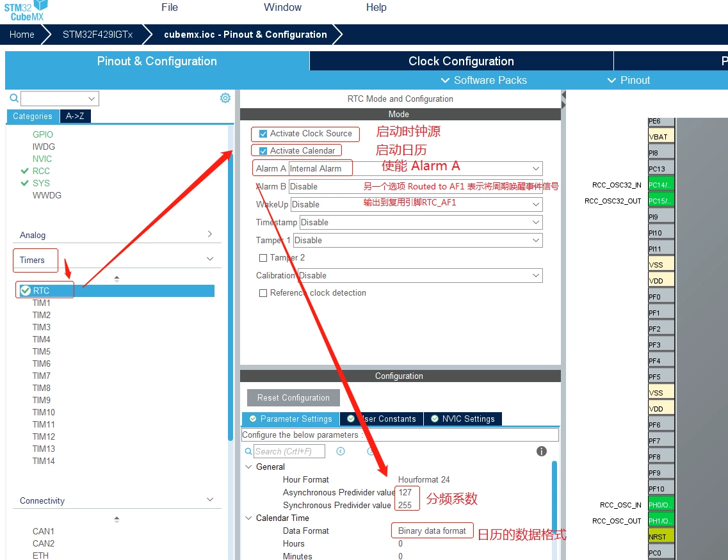Open the category search combo box
The image size is (728, 560).
point(60,99)
